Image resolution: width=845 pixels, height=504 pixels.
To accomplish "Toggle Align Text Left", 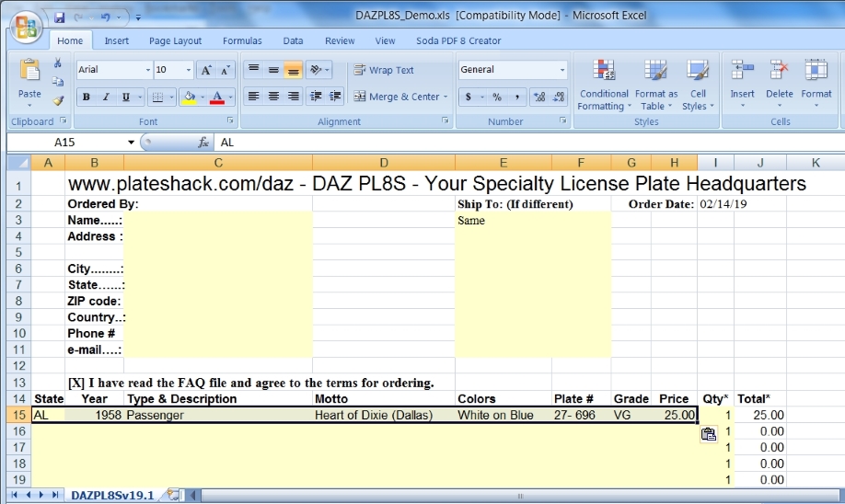I will [x=253, y=97].
